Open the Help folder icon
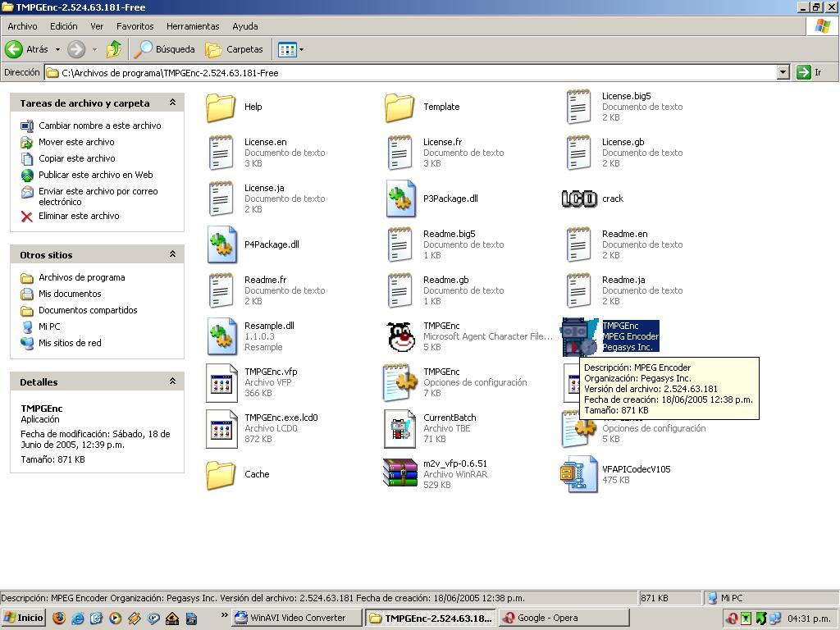This screenshot has height=630, width=840. tap(221, 107)
